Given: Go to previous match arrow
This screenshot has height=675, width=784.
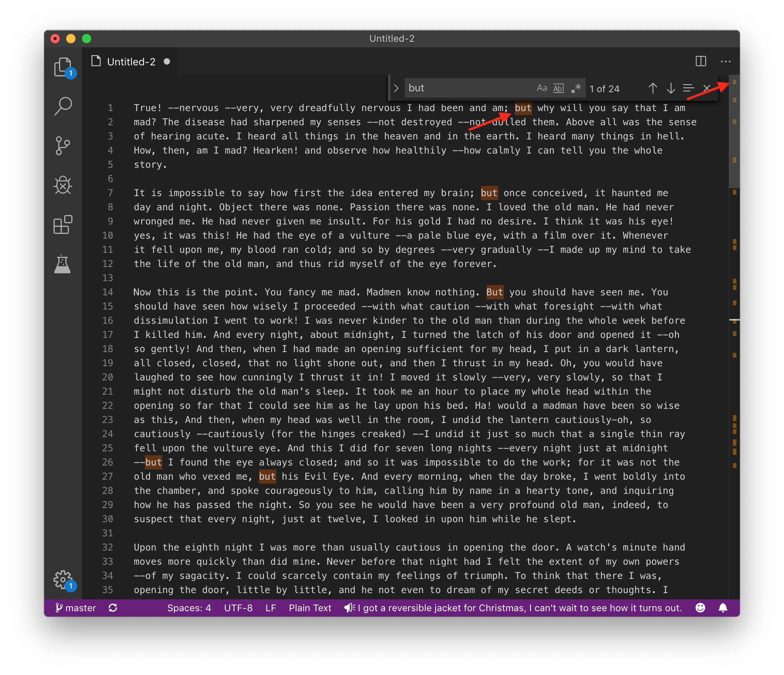Looking at the screenshot, I should pos(653,88).
